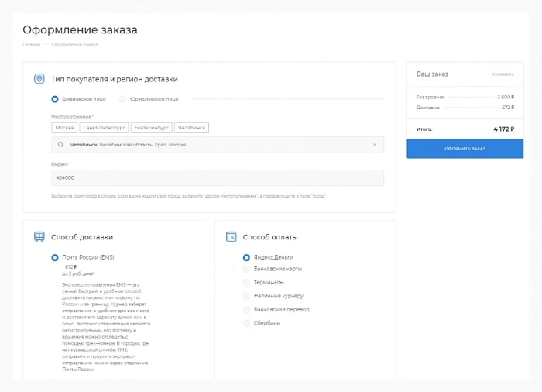
Task: Click the EMS delivery description paragraph
Action: pos(106,327)
